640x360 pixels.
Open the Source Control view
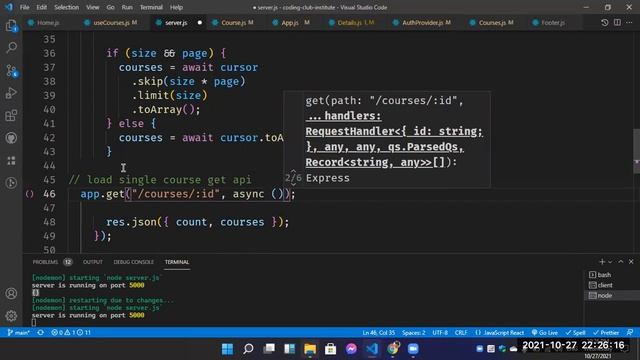click(x=11, y=71)
